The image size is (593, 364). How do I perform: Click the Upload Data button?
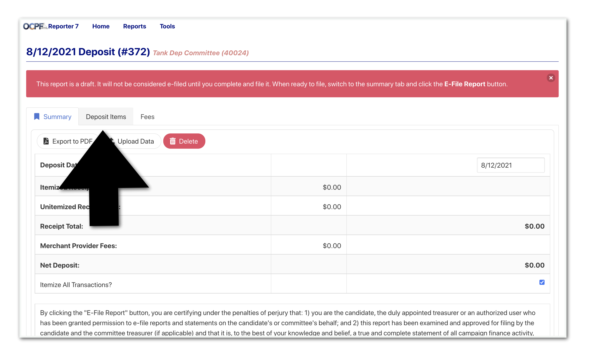136,141
